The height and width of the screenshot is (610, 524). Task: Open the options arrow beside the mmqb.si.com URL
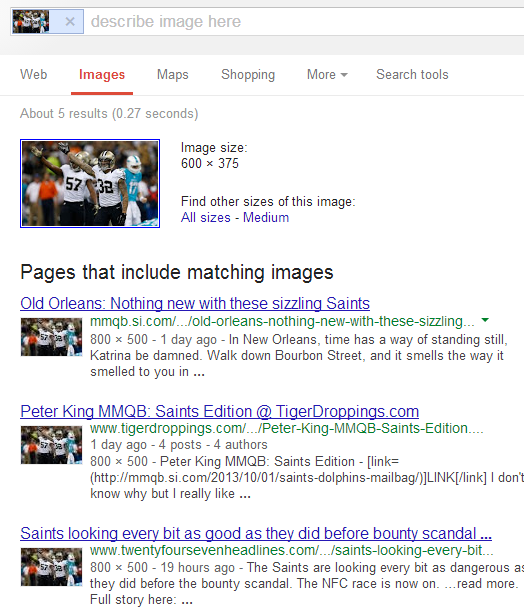pos(485,320)
